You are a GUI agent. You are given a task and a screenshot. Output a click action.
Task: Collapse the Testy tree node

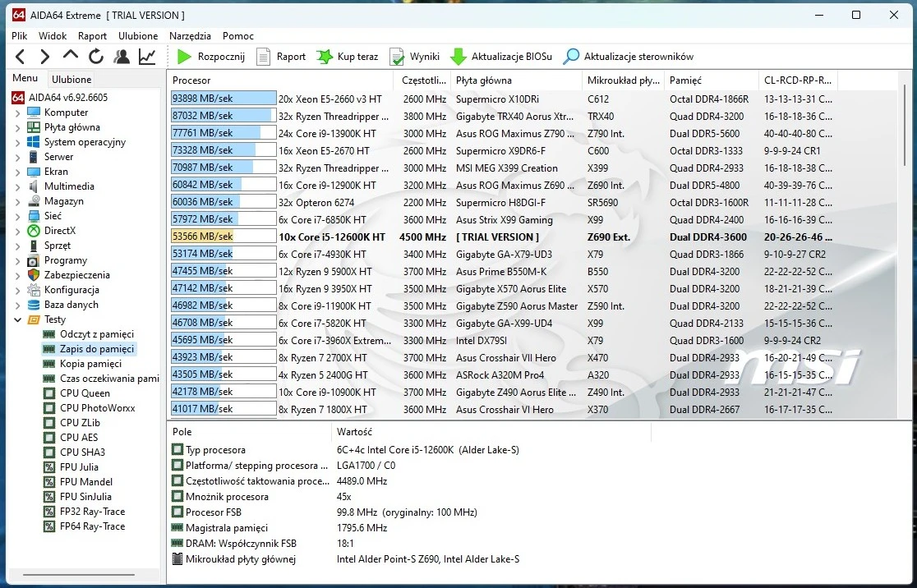(18, 319)
